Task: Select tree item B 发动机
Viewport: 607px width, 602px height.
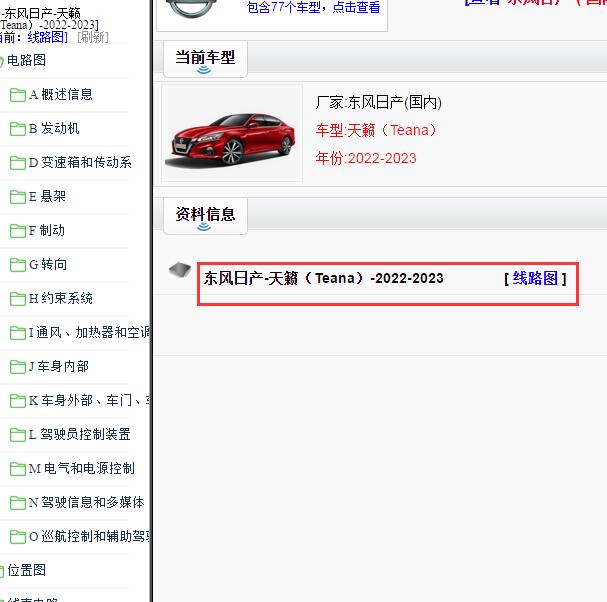Action: (x=54, y=129)
